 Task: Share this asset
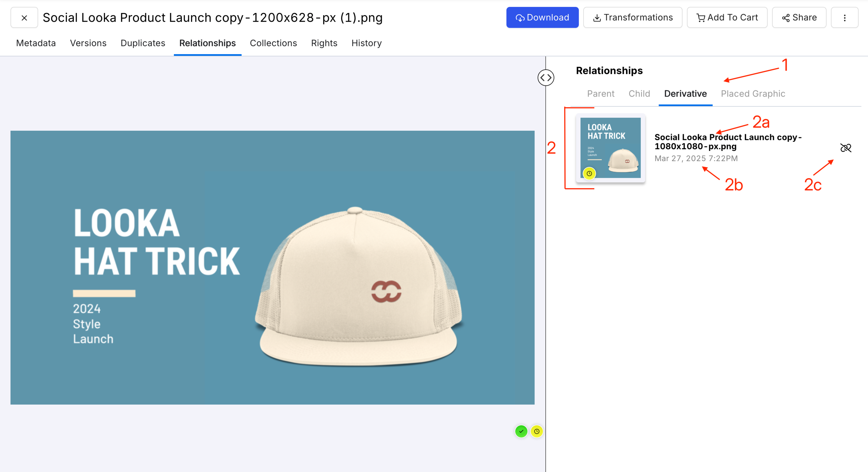click(x=799, y=18)
